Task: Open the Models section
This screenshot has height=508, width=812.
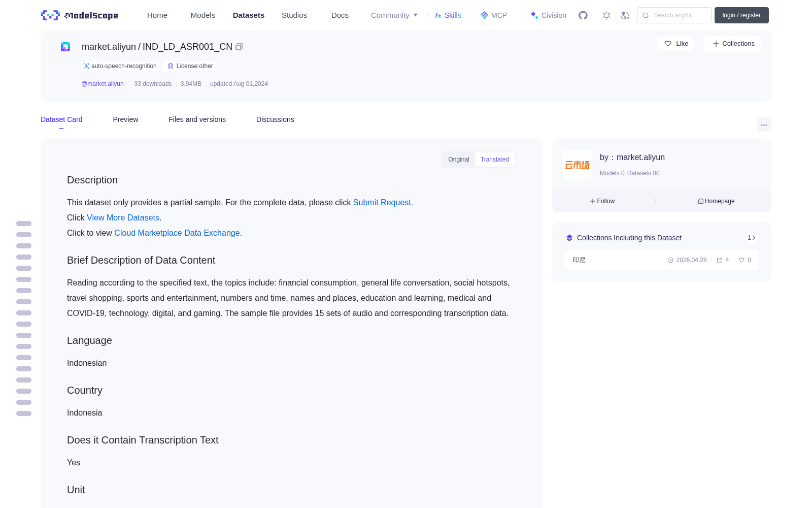Action: [203, 15]
